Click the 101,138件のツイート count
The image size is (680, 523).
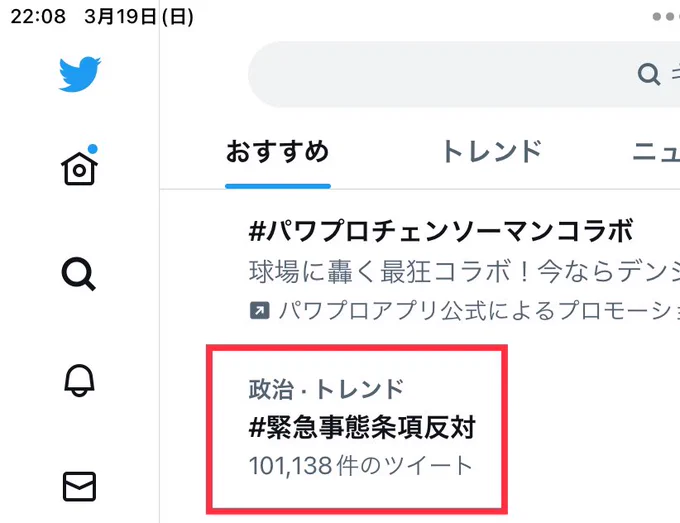(x=360, y=465)
